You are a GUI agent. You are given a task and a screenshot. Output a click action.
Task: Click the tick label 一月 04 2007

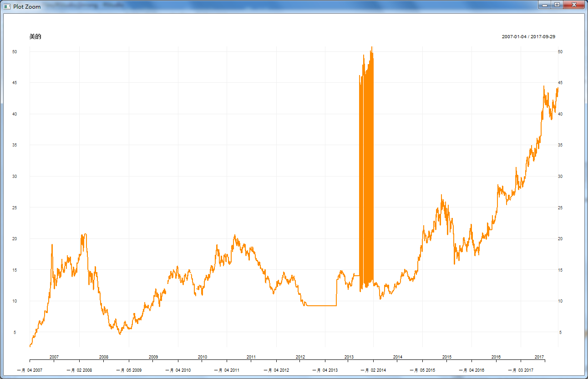pyautogui.click(x=30, y=370)
